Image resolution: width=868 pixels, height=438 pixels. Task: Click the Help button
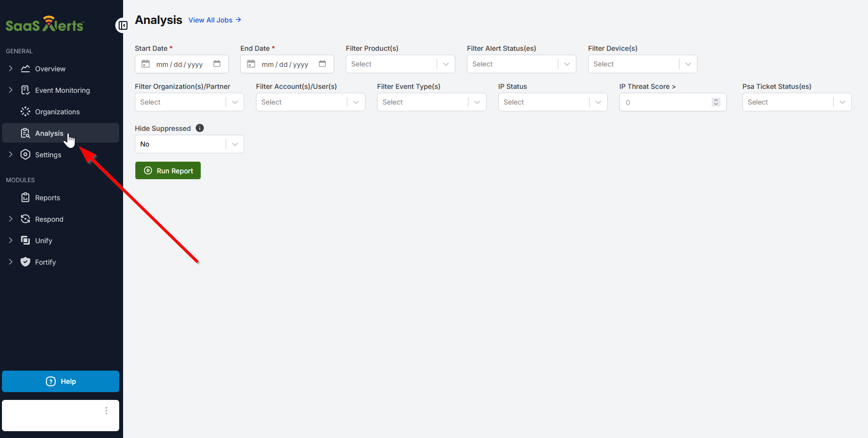(61, 381)
